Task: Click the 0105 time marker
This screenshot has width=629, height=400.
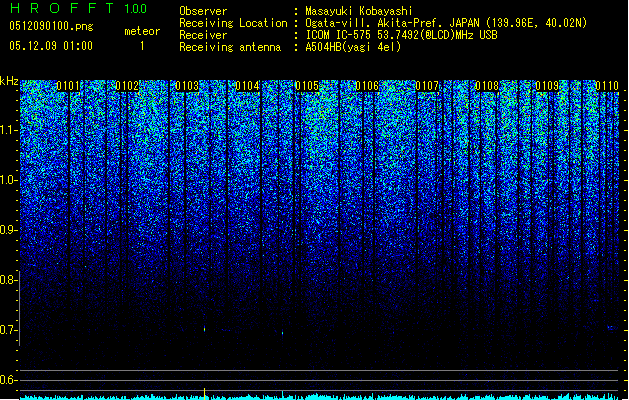Action: (307, 86)
